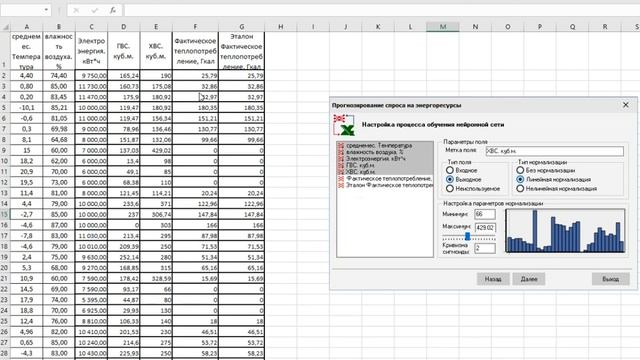Click the blue histogram chart
The height and width of the screenshot is (360, 640).
click(x=565, y=231)
